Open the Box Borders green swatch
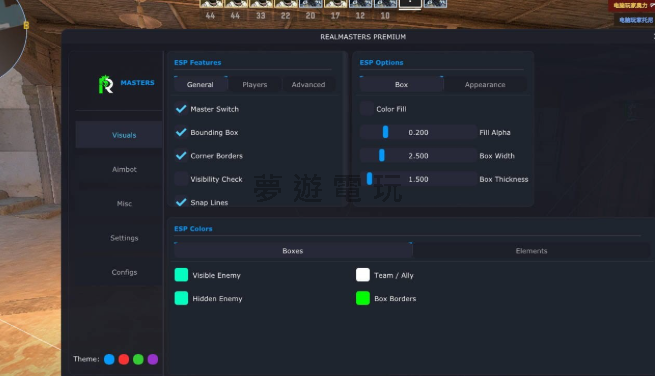Viewport: 655px width, 376px height. [x=363, y=298]
